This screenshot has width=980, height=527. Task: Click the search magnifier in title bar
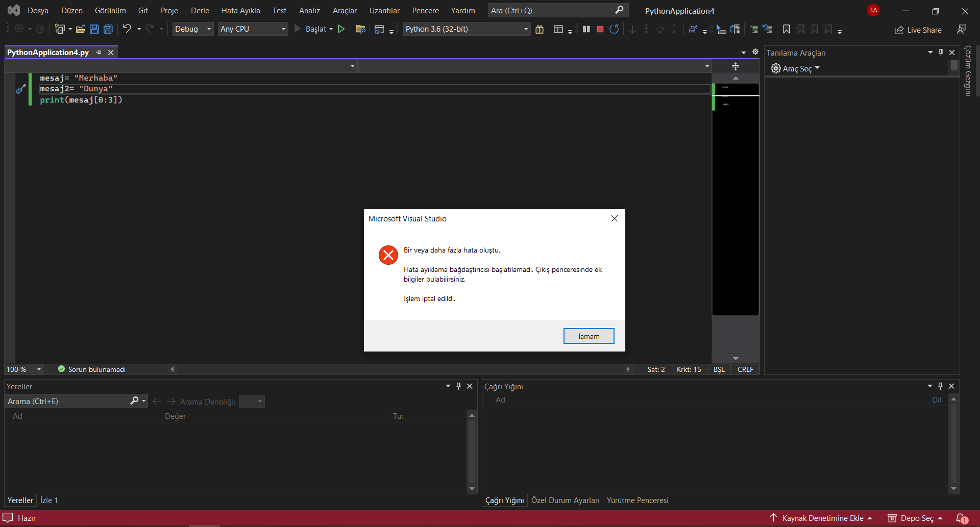tap(619, 10)
